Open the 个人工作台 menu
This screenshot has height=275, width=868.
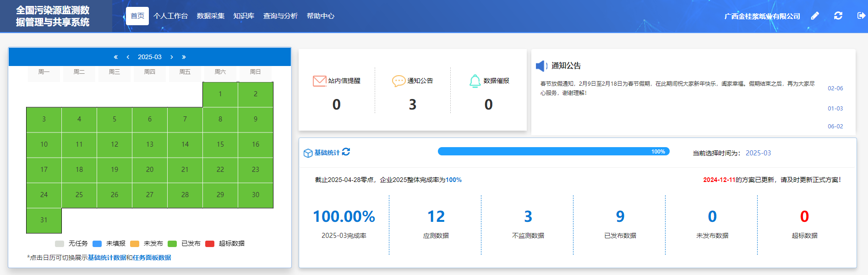pos(170,16)
